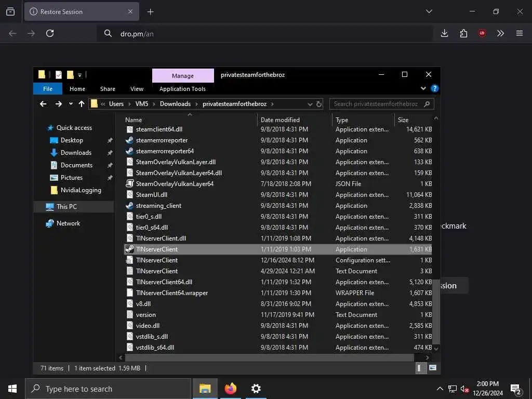
Task: Open Customize Quick Access Toolbar dropdown
Action: pyautogui.click(x=79, y=75)
